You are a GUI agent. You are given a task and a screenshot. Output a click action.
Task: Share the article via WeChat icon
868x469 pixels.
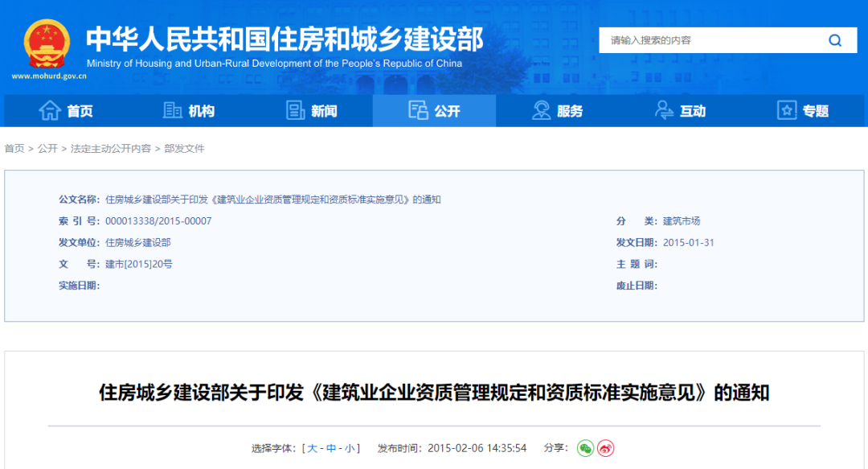[x=586, y=449]
